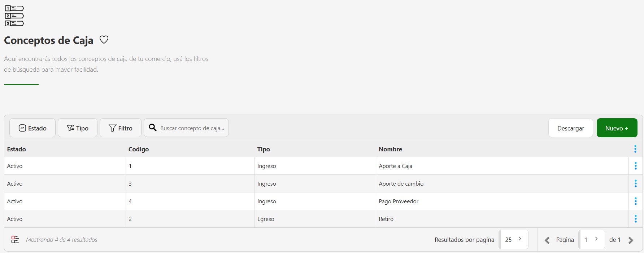Open the Tipo filter dropdown

tap(78, 128)
